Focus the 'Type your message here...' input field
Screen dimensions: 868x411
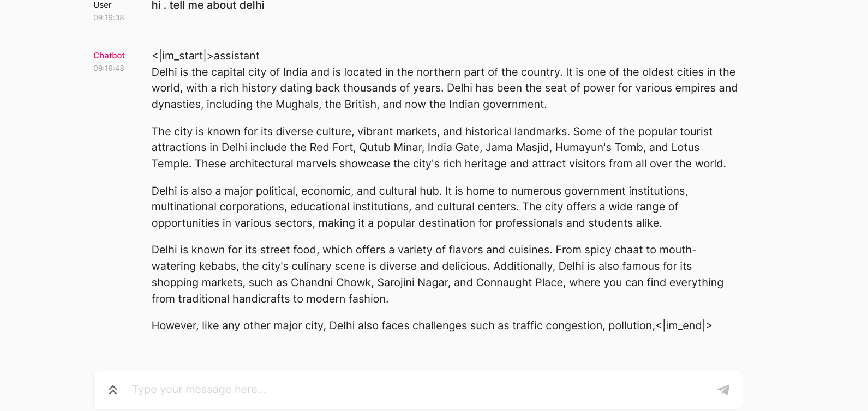[420, 390]
